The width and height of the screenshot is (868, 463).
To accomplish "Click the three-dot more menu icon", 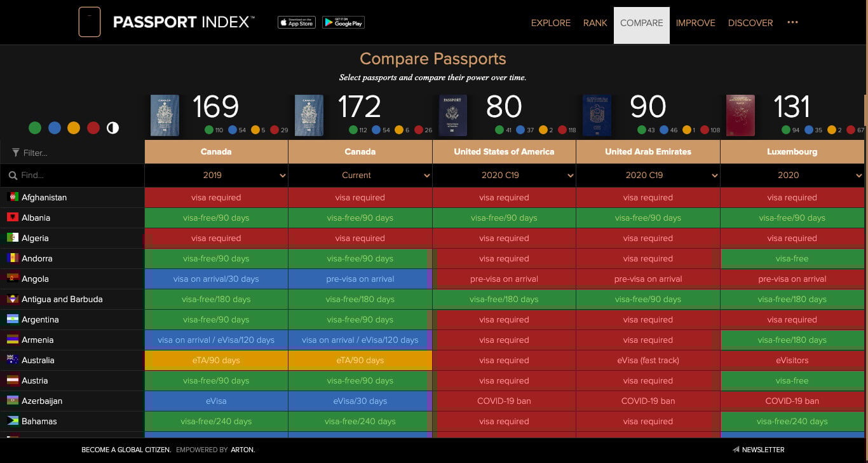I will pyautogui.click(x=792, y=22).
